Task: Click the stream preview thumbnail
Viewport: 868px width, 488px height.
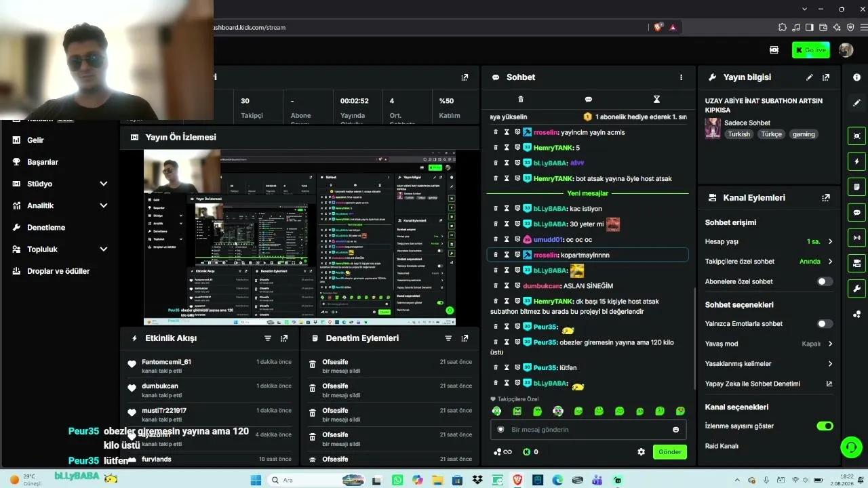Action: click(x=300, y=238)
